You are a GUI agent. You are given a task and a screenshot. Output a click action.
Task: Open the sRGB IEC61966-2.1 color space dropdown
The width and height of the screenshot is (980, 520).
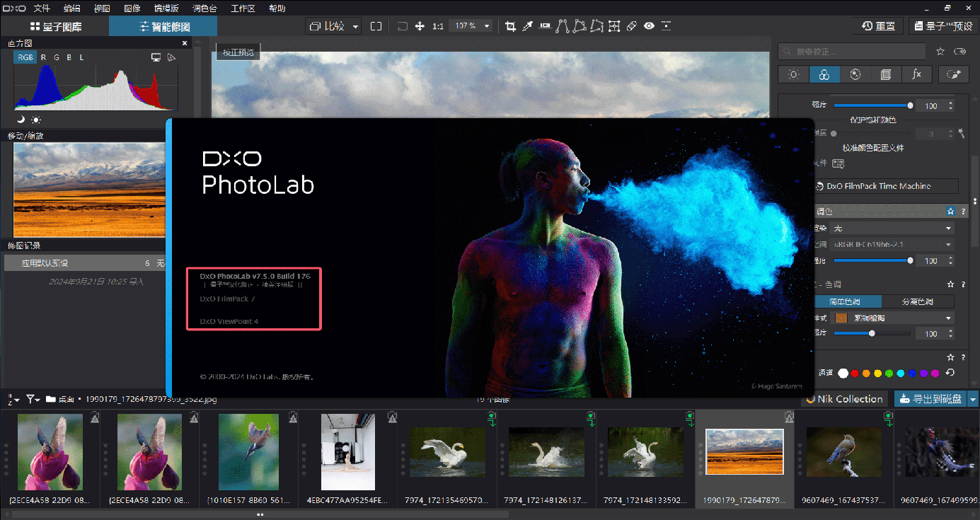coord(893,244)
